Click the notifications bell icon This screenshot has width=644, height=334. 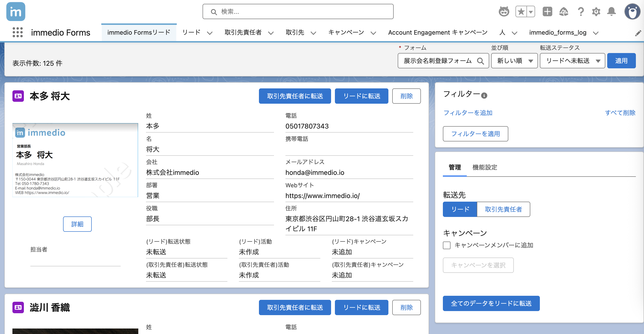(x=611, y=11)
